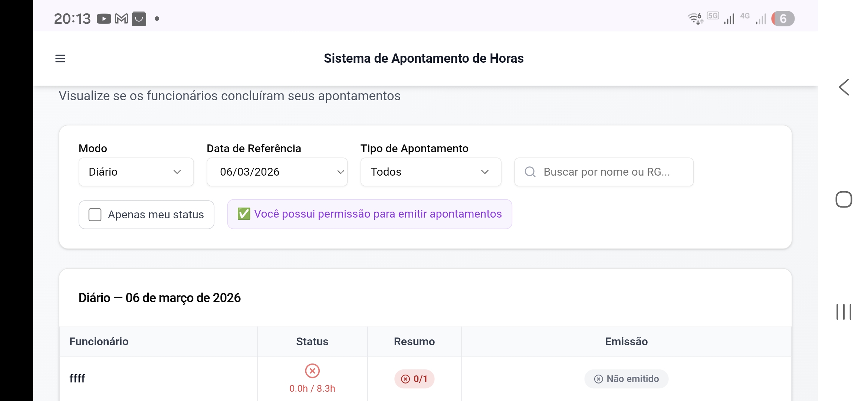Click the permission notice for emitting apontamentos

click(370, 214)
